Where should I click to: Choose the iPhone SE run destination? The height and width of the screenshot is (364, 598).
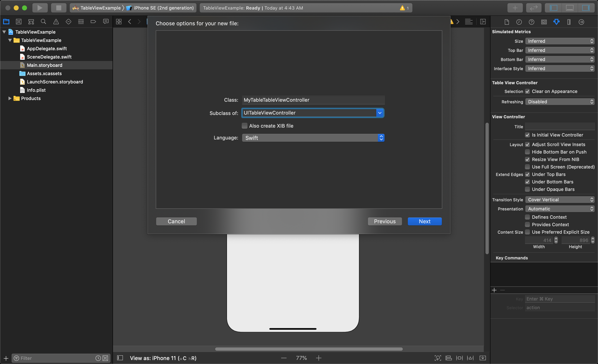(160, 8)
